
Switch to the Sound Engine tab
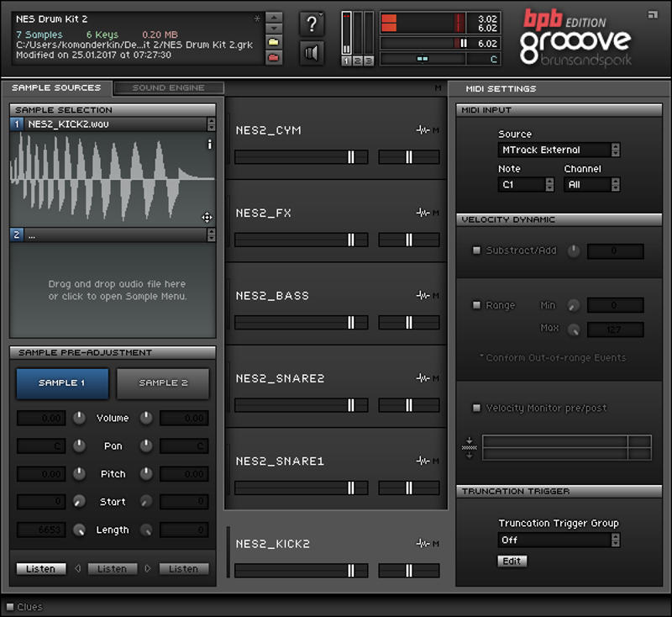click(x=168, y=87)
